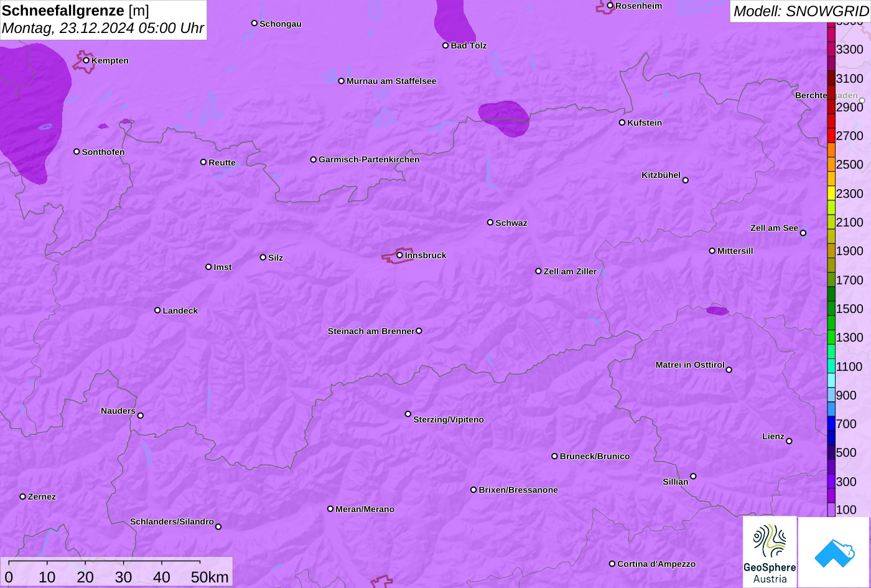Click the legend value 3300
Screen dimensions: 871x588
pyautogui.click(x=850, y=49)
